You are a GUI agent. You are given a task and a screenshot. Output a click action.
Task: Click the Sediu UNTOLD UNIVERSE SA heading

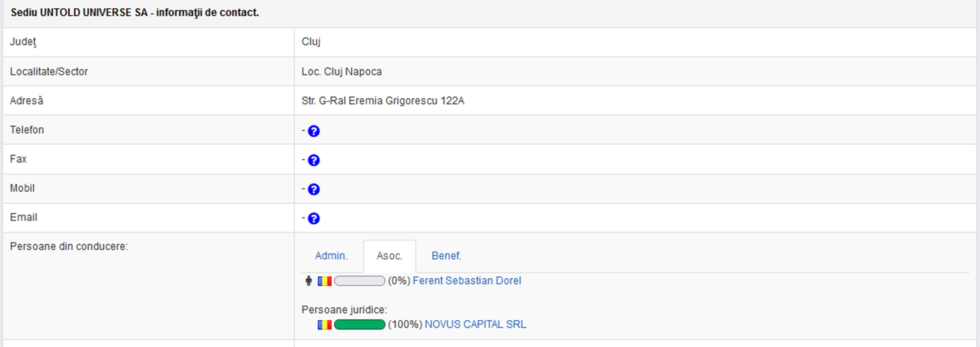coord(135,13)
